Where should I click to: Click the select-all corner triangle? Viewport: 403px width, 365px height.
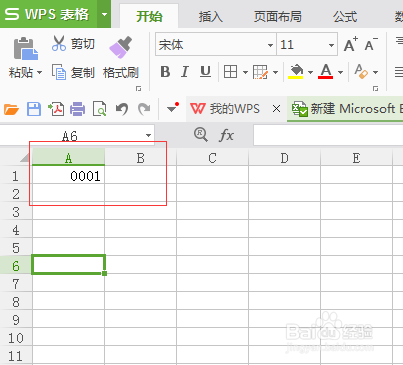point(25,158)
